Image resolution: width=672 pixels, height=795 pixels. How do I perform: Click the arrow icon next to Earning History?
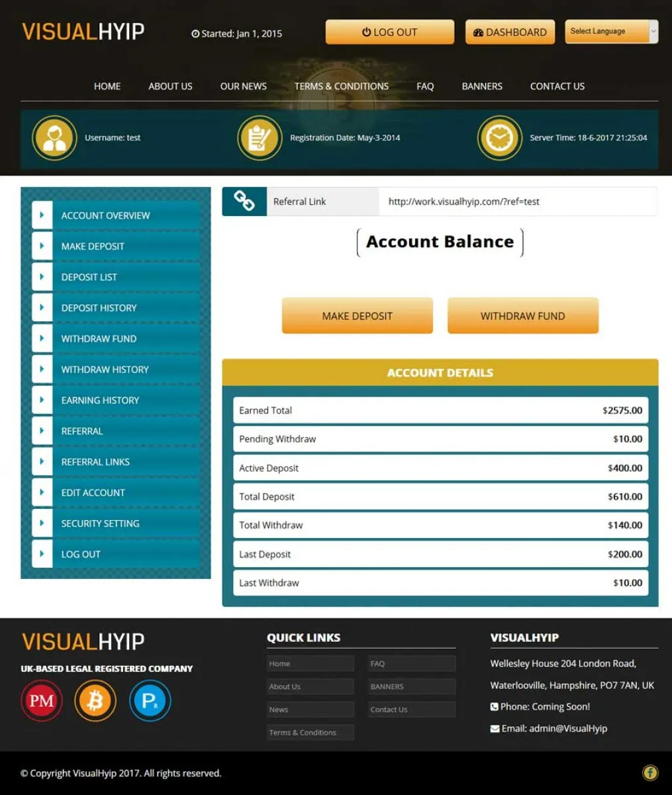(42, 400)
